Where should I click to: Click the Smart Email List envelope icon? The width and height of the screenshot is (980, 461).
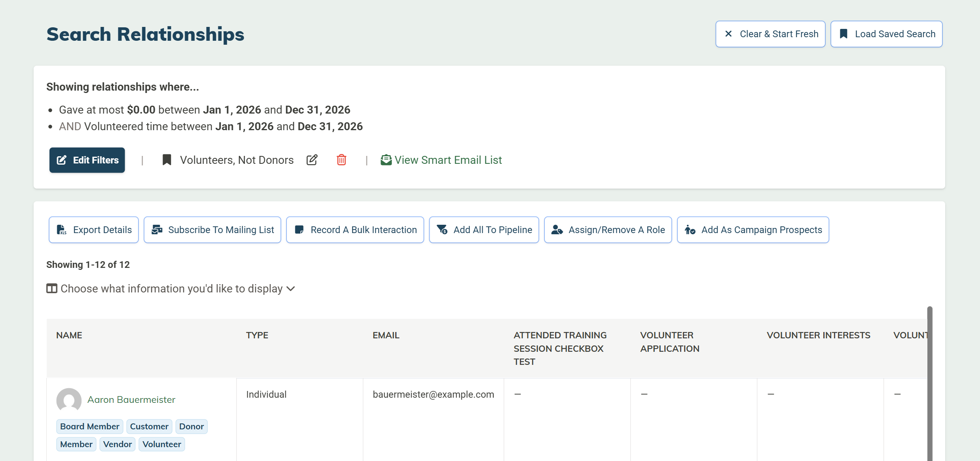tap(386, 160)
